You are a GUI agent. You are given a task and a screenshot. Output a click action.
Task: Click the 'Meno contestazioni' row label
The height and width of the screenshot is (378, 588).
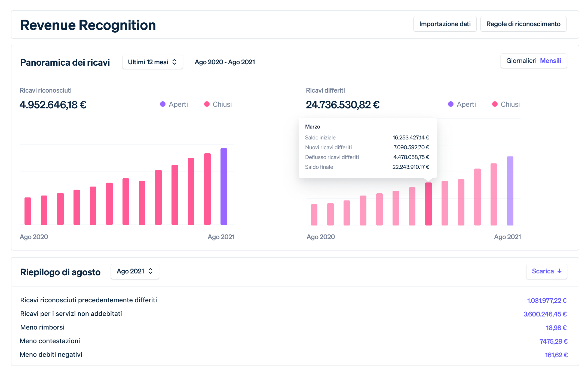[x=50, y=341]
